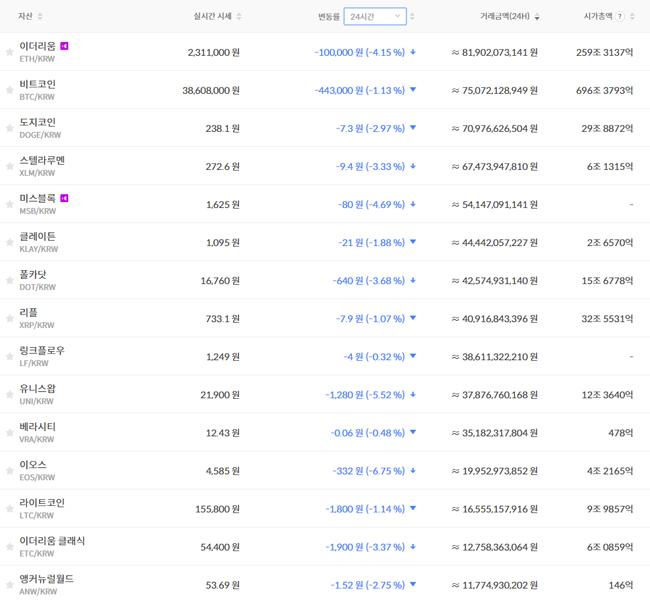Click the sort icon beside 거래금액(24H)
Image resolution: width=650 pixels, height=601 pixels.
(537, 17)
